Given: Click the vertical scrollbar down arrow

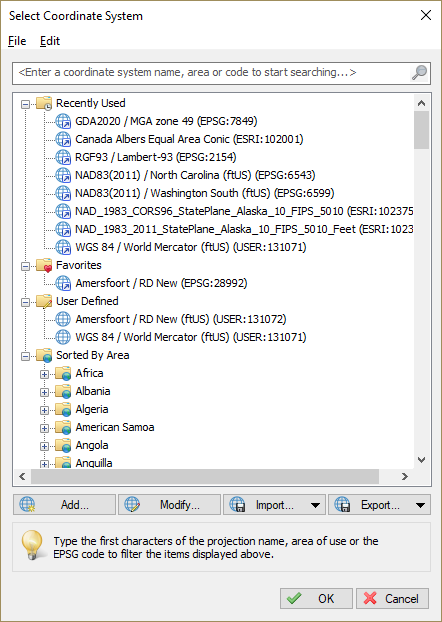Looking at the screenshot, I should pyautogui.click(x=421, y=460).
